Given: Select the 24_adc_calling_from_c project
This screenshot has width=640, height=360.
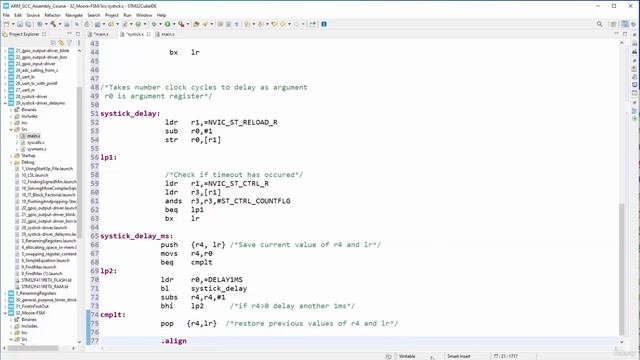Looking at the screenshot, I should 37,71.
